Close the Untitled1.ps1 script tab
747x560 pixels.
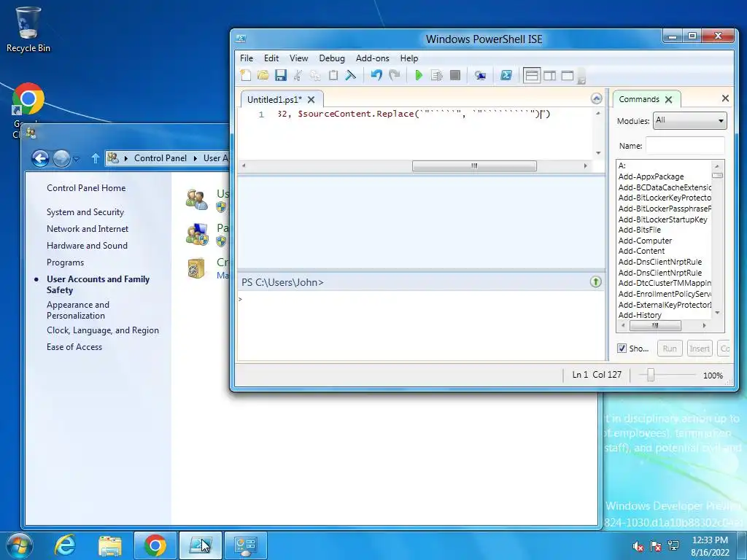point(311,99)
